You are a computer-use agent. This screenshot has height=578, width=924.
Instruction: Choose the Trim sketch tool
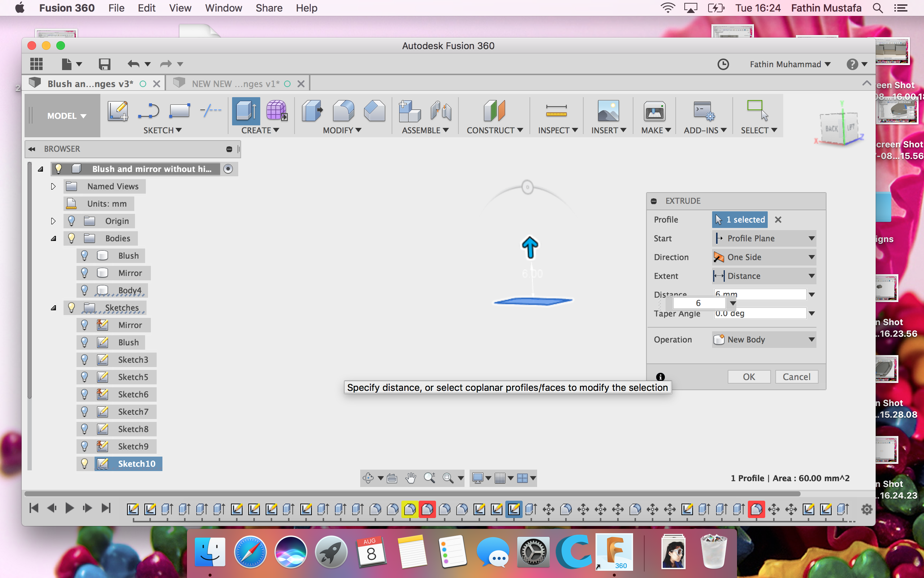pyautogui.click(x=210, y=111)
